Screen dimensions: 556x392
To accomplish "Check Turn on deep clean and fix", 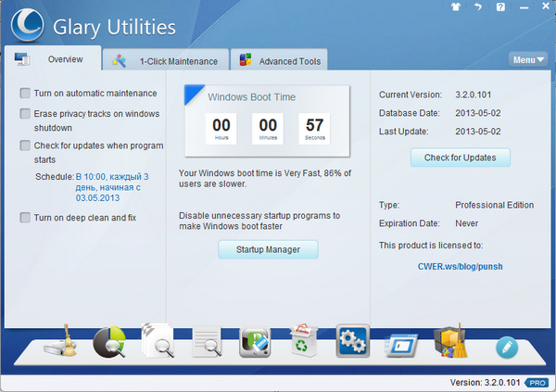I will click(x=25, y=217).
